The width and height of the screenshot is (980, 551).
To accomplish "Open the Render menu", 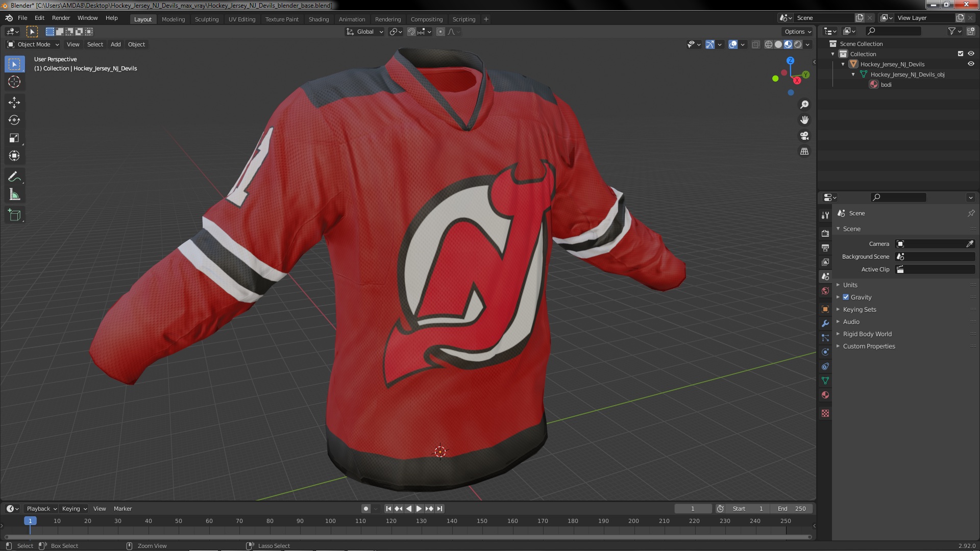I will (61, 18).
